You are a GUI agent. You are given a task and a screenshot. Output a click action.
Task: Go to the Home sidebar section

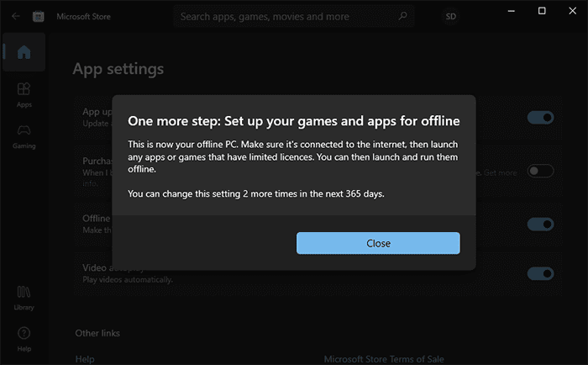click(x=24, y=52)
